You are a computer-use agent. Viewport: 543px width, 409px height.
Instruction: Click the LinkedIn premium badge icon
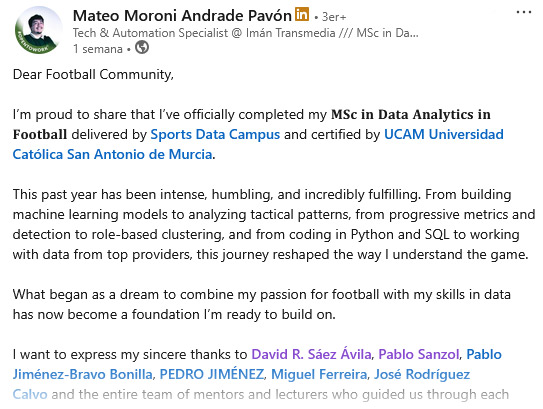click(x=302, y=14)
